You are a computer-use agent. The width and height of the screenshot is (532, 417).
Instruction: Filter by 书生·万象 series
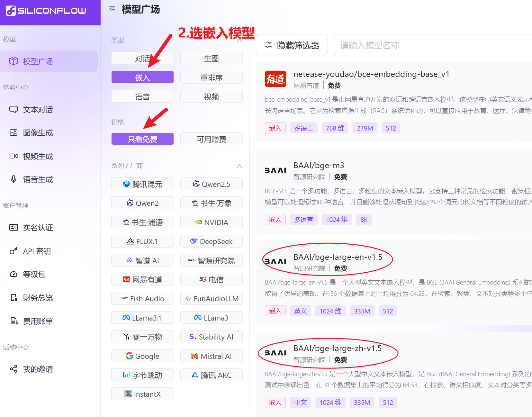[211, 203]
